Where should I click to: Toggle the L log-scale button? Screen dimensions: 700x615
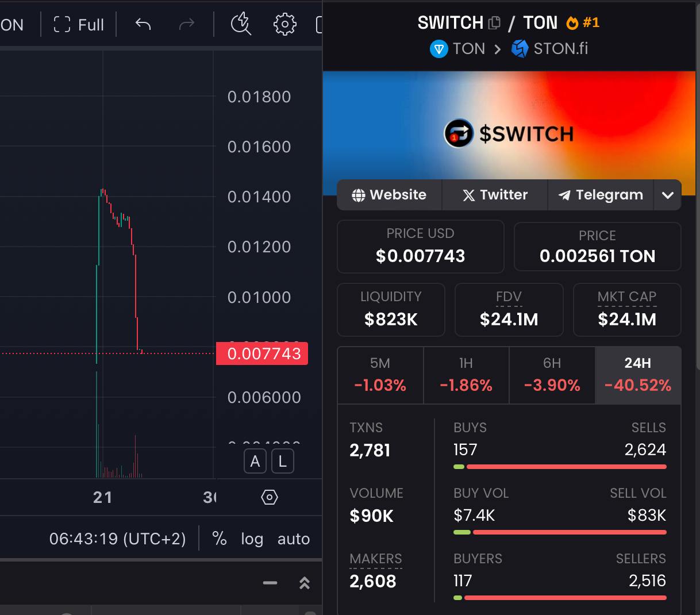pos(283,461)
